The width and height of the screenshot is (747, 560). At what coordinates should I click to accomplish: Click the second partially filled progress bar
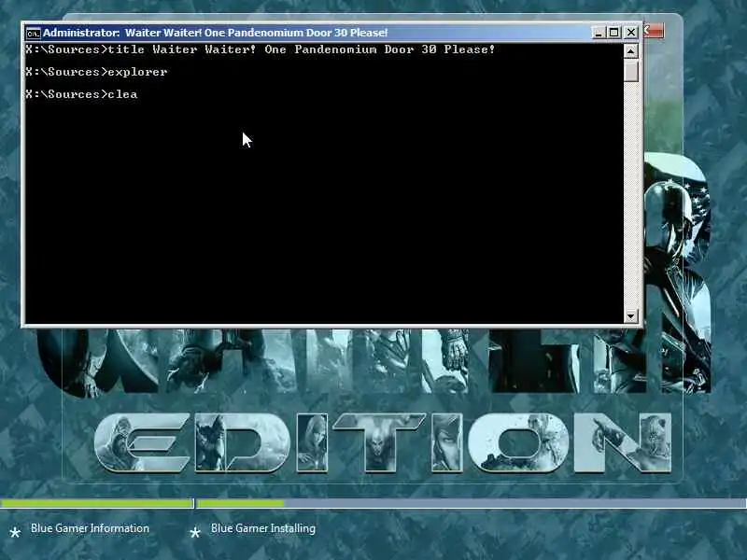point(472,503)
